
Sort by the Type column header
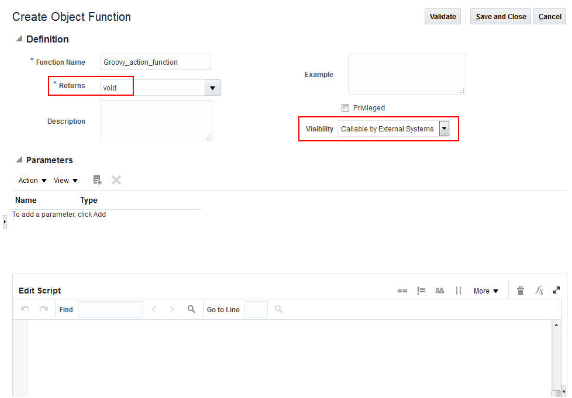[x=89, y=200]
